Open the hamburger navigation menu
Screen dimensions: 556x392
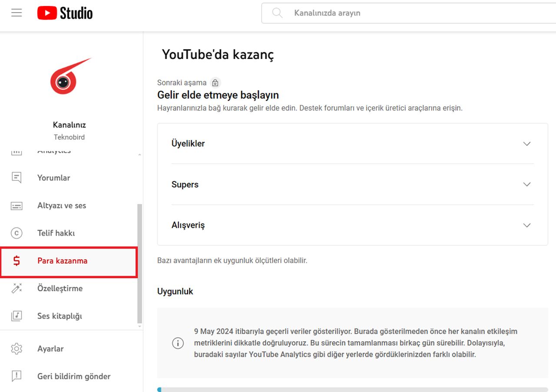(17, 13)
